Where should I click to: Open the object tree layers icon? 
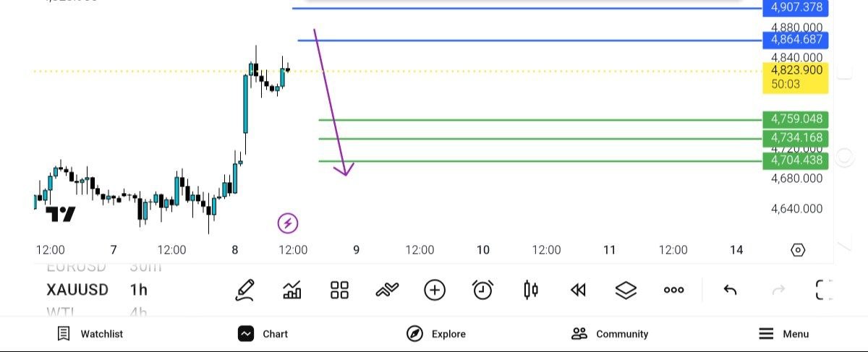pyautogui.click(x=626, y=290)
